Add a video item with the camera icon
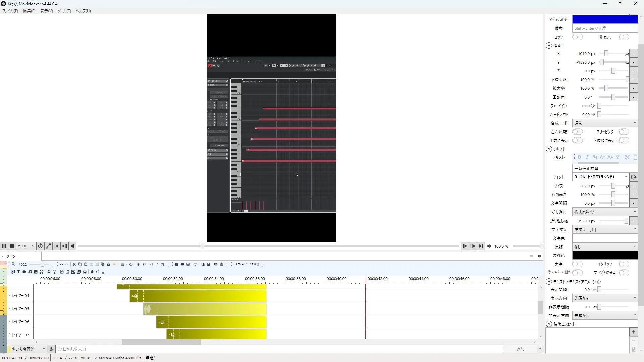 (x=24, y=272)
